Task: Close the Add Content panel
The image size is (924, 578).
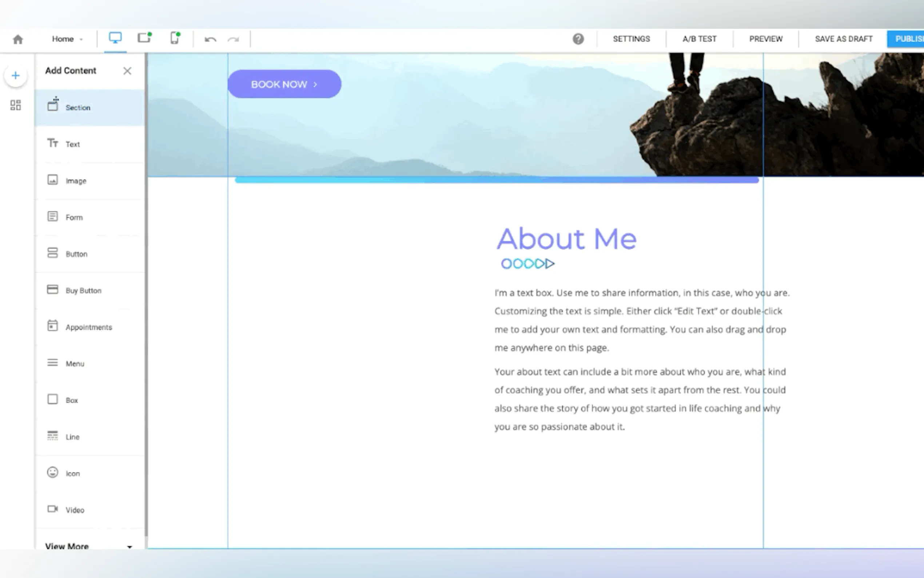Action: (127, 71)
